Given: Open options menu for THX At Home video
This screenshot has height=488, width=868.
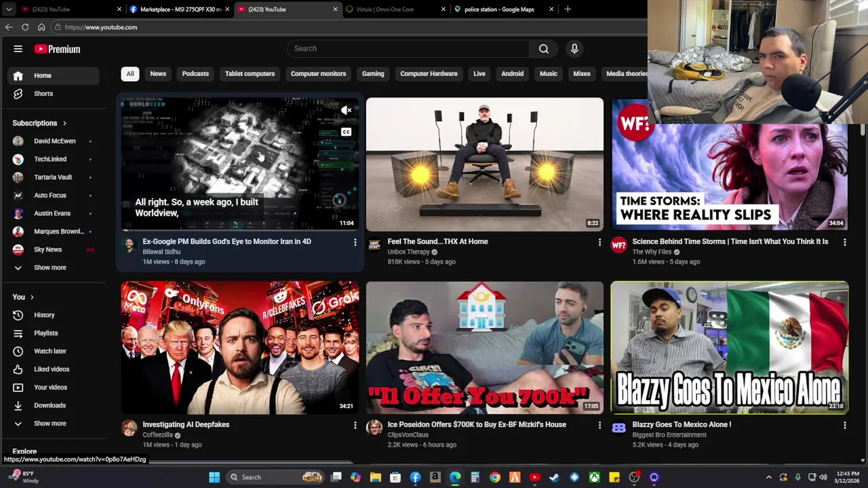Looking at the screenshot, I should click(599, 242).
